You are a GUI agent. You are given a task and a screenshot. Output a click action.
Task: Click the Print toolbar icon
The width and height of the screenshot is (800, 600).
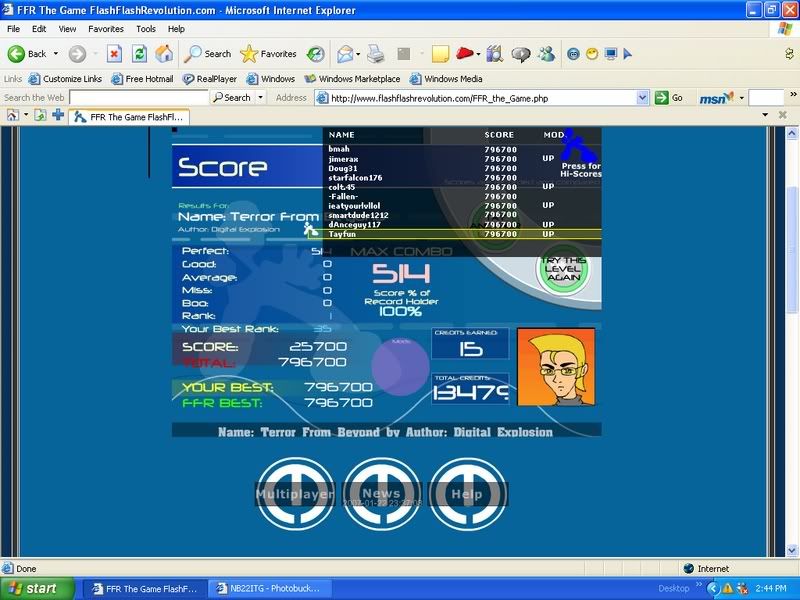click(376, 54)
